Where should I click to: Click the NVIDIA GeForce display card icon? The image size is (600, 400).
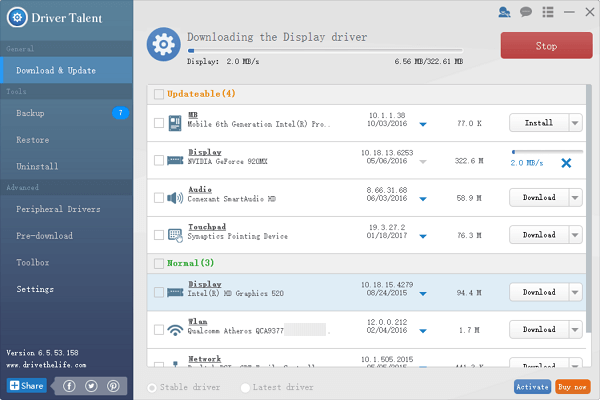point(175,160)
